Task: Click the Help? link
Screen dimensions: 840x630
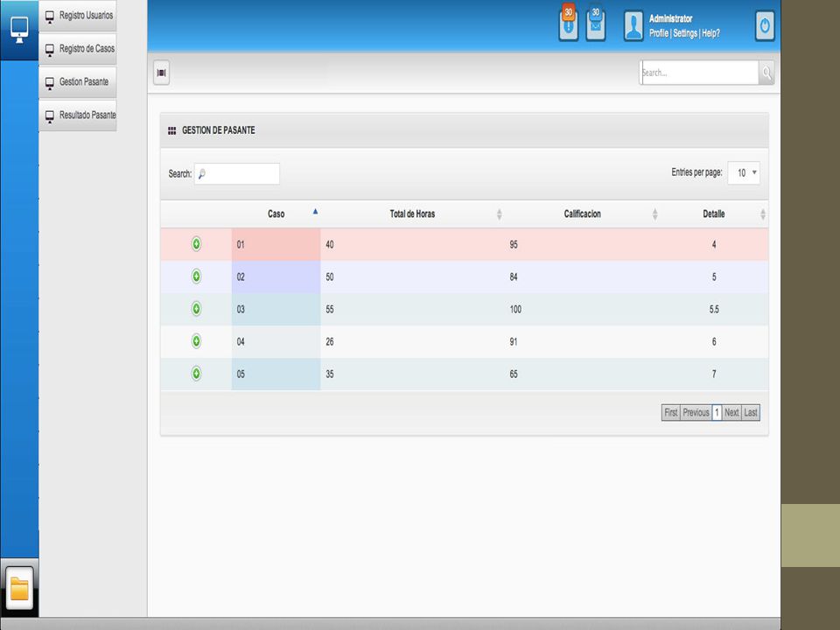Action: (710, 33)
